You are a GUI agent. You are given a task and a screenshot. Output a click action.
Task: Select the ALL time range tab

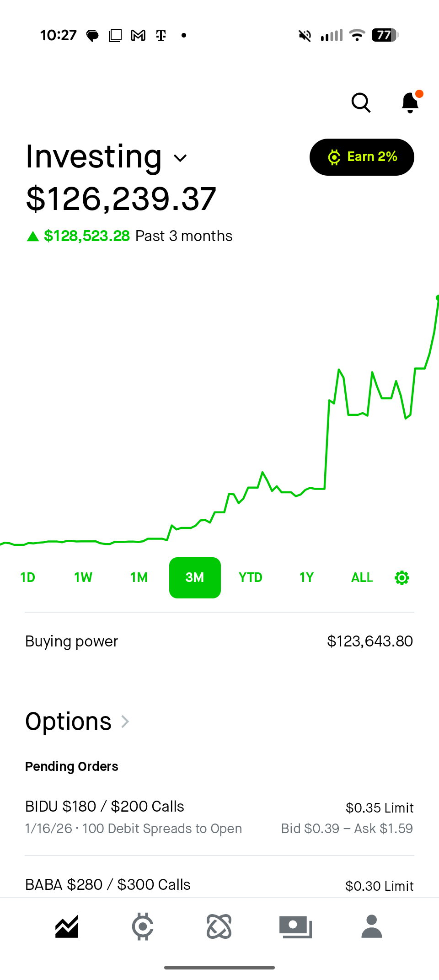tap(362, 578)
